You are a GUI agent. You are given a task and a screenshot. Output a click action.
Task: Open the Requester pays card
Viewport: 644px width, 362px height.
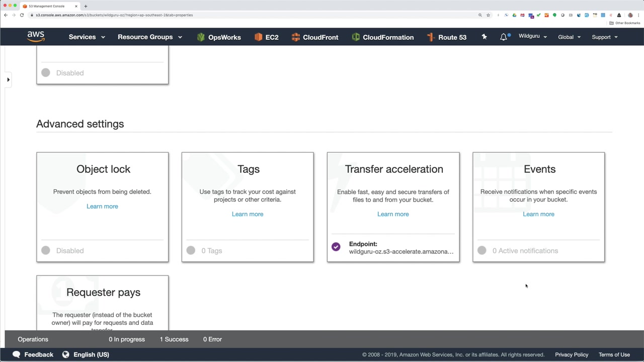103,303
